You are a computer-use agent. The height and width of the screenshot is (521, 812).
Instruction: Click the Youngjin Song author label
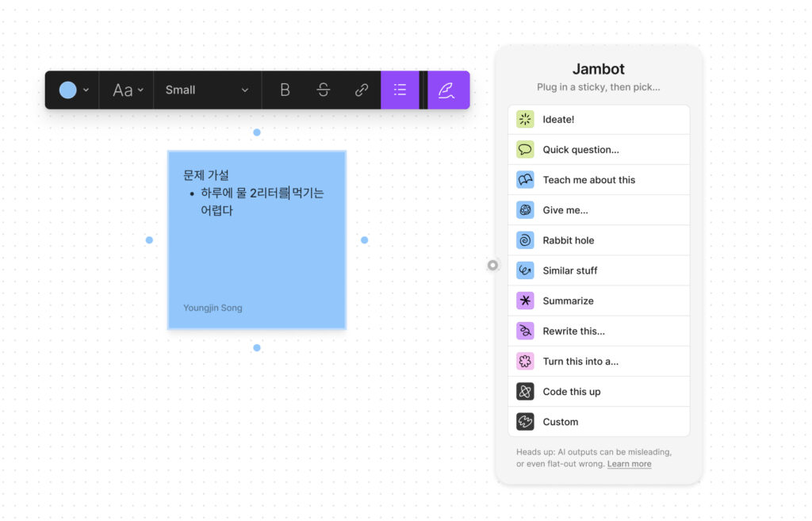[x=213, y=308]
